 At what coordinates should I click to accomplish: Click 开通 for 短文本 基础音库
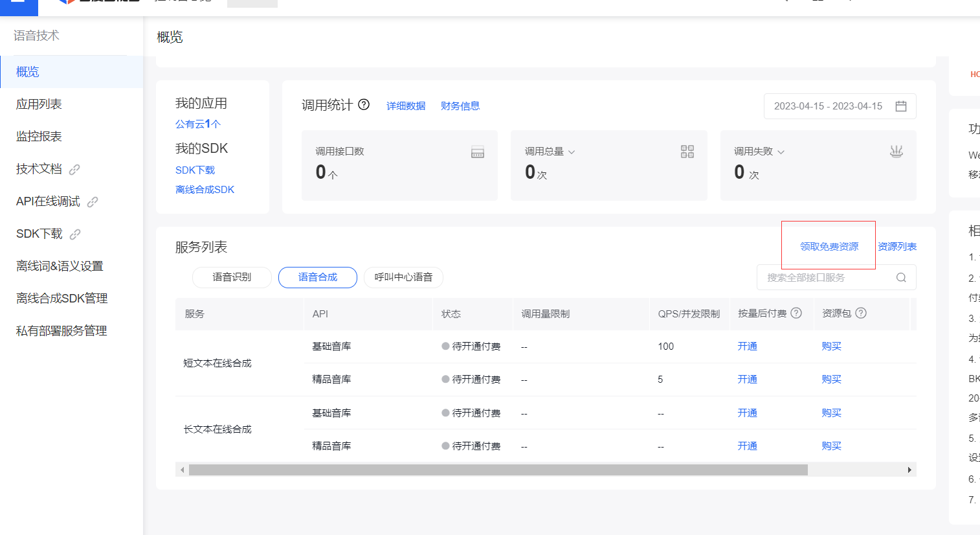coord(747,347)
